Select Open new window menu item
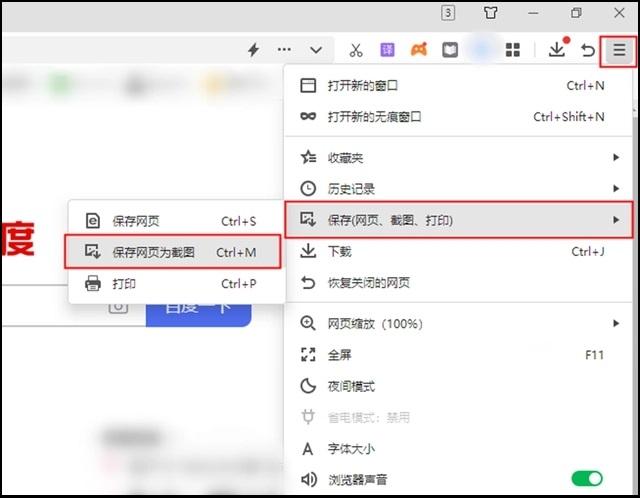The width and height of the screenshot is (640, 498). pos(458,86)
